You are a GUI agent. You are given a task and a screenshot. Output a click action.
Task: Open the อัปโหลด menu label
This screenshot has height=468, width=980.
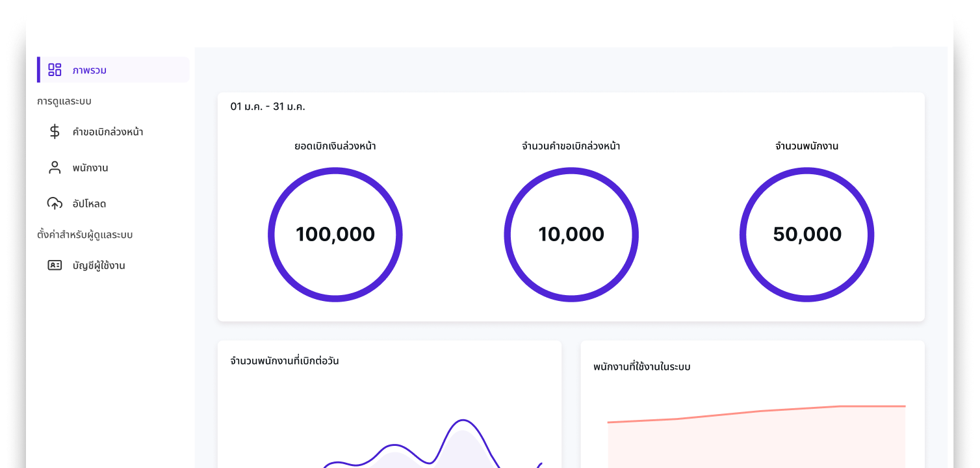(x=89, y=203)
